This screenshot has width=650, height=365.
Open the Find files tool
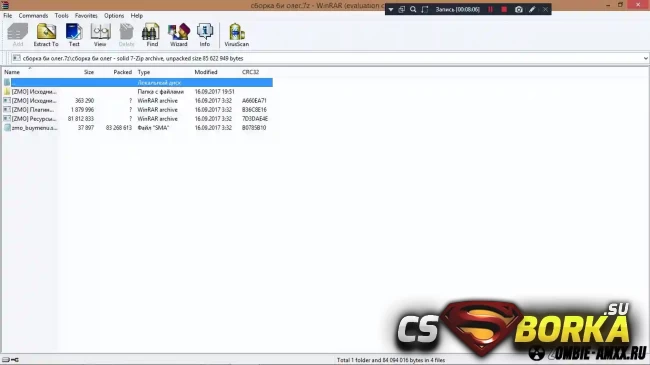(x=152, y=35)
